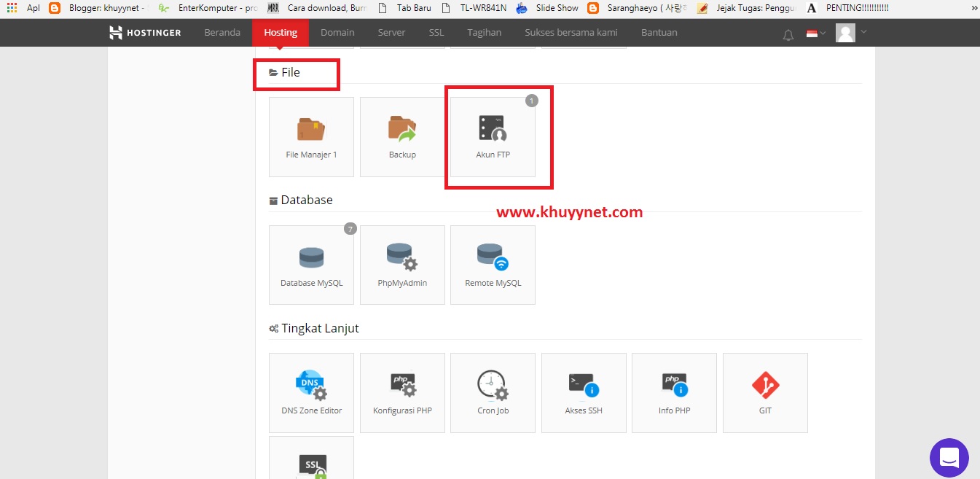Open the File Manajer 1 tile
This screenshot has height=479, width=980.
click(x=311, y=137)
